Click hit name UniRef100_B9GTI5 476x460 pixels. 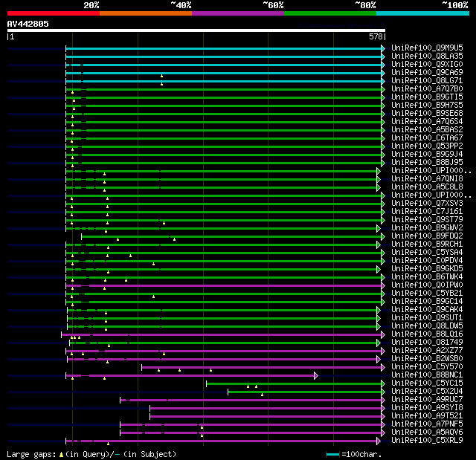[427, 97]
